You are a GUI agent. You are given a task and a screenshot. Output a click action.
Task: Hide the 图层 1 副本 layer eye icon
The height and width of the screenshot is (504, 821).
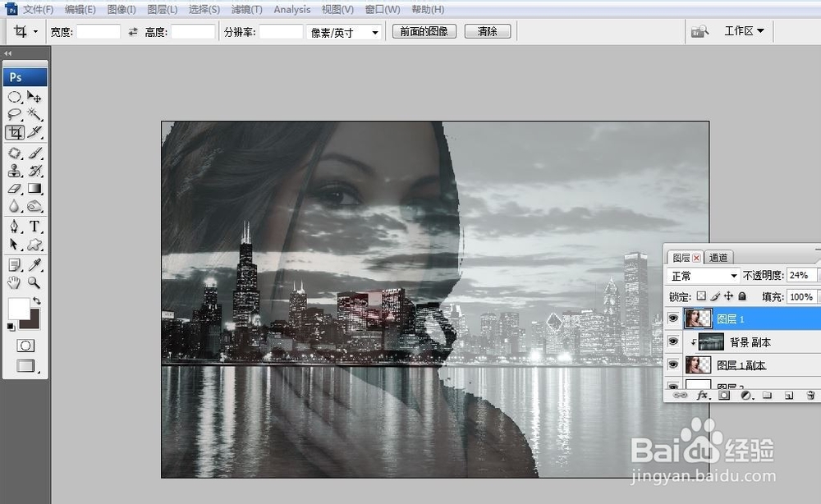673,364
